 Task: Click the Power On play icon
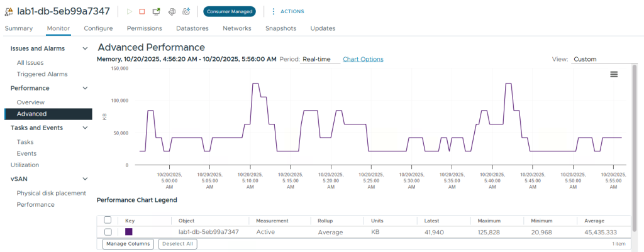(129, 11)
